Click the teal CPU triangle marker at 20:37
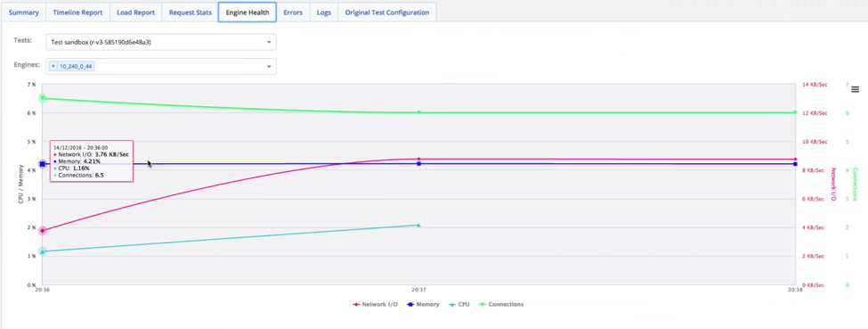 pyautogui.click(x=418, y=226)
